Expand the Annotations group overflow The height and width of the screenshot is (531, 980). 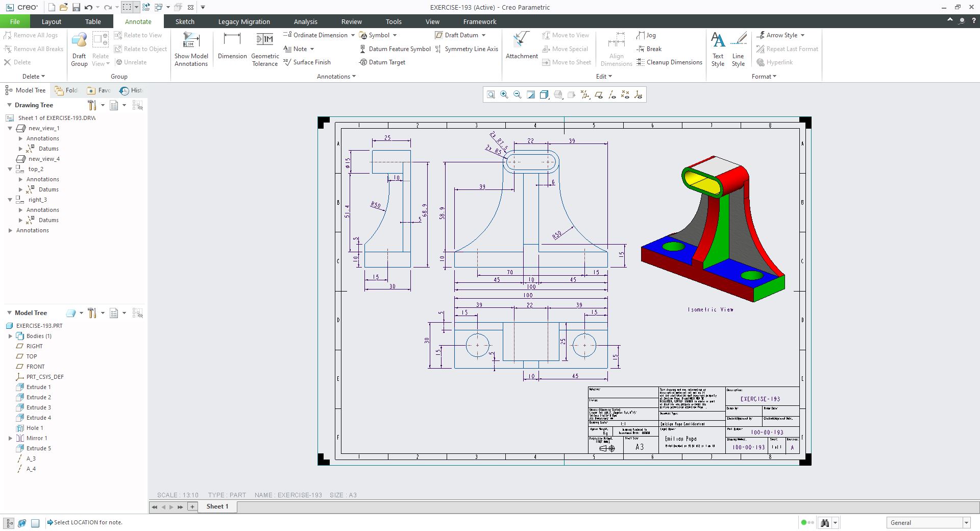pos(336,77)
